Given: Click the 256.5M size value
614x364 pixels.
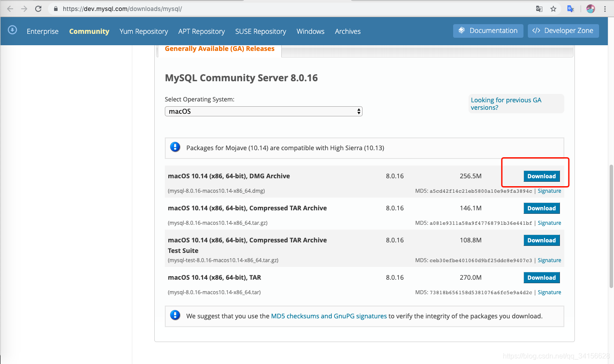Looking at the screenshot, I should tap(471, 176).
